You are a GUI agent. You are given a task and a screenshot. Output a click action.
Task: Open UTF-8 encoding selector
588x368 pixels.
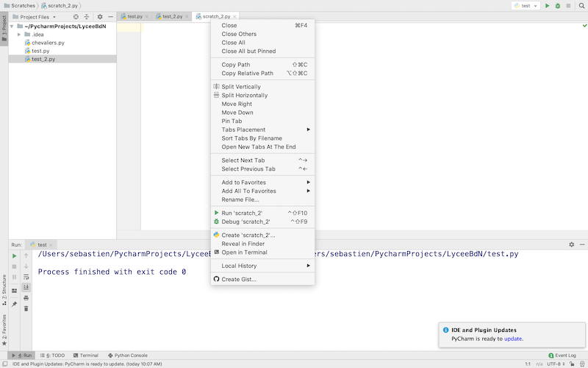(x=556, y=364)
